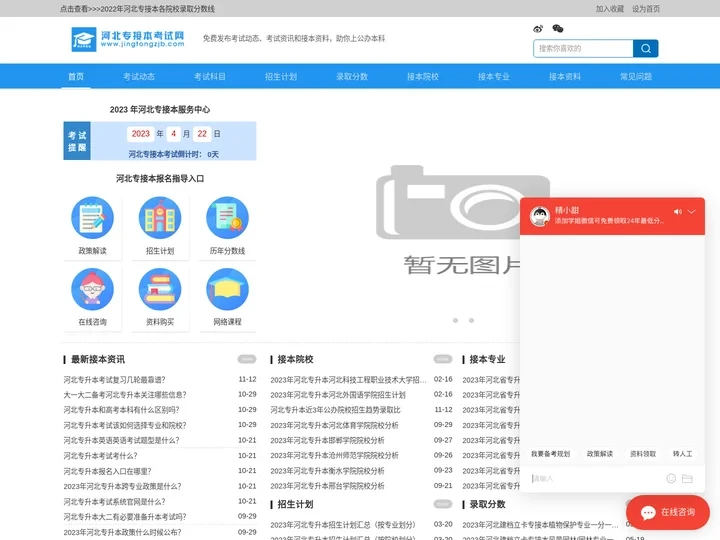Select 录取分数 in navigation bar
The image size is (720, 540).
(x=352, y=76)
